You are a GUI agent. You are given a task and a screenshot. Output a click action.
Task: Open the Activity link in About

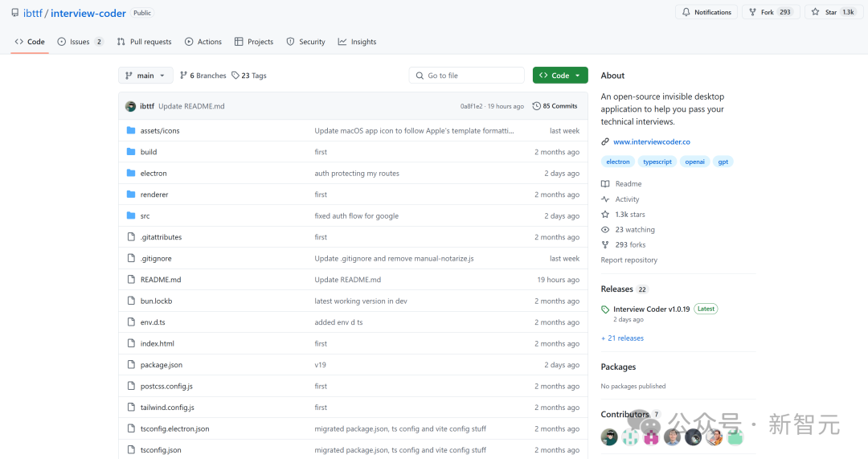click(x=620, y=199)
